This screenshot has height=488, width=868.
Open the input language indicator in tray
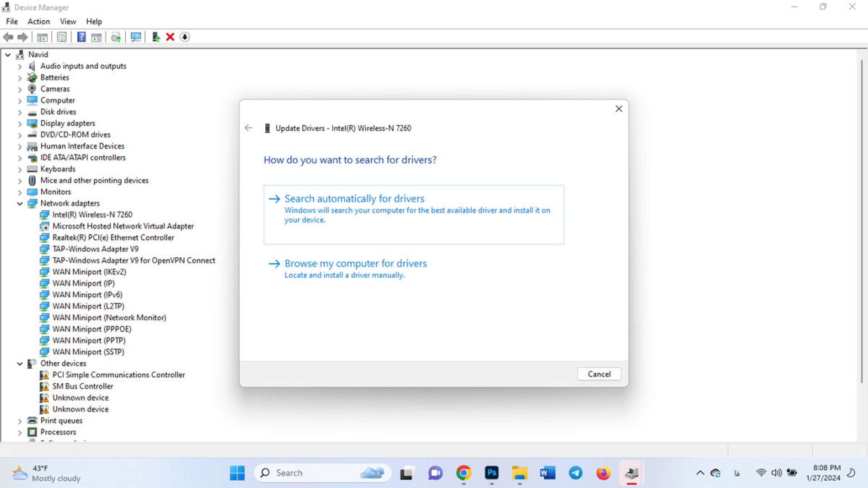(737, 473)
